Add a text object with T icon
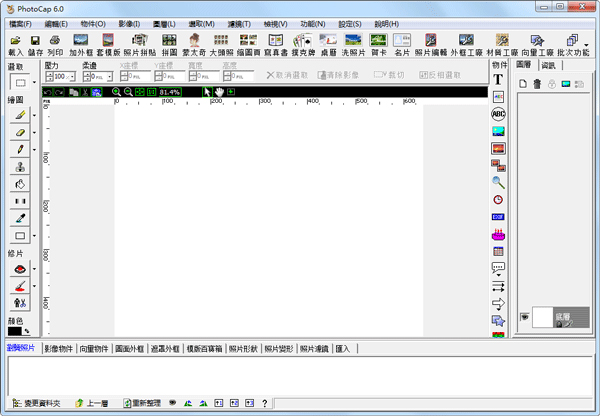600x416 pixels. point(498,80)
